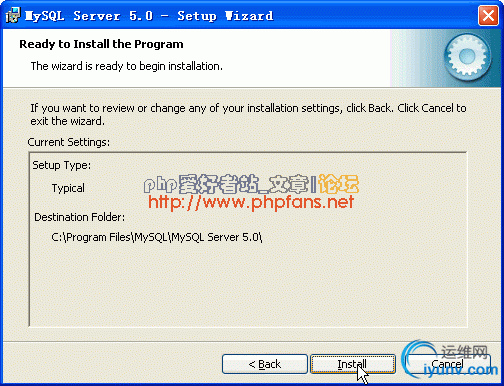Viewport: 504px width, 386px height.
Task: Click 'The wizard is ready to begin installation.' text
Action: (x=127, y=66)
